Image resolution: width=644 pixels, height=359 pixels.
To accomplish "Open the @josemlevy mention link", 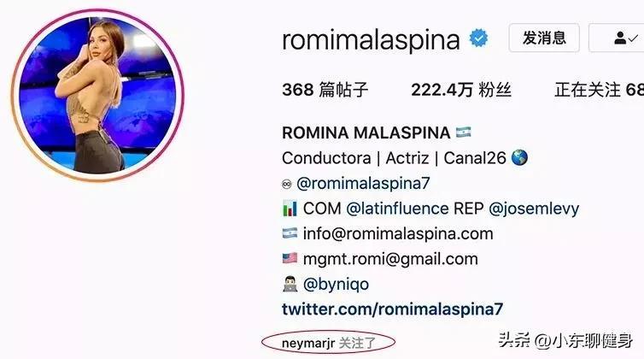I will coord(534,209).
